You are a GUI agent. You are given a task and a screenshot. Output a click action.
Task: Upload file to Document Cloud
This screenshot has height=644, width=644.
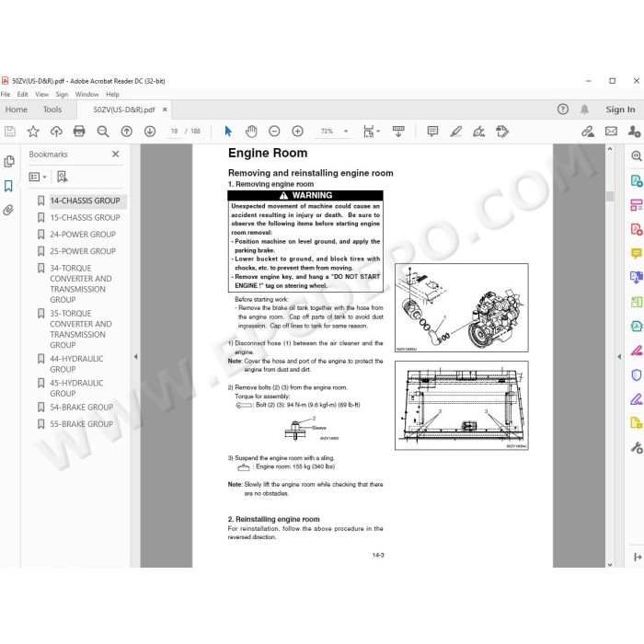(56, 132)
